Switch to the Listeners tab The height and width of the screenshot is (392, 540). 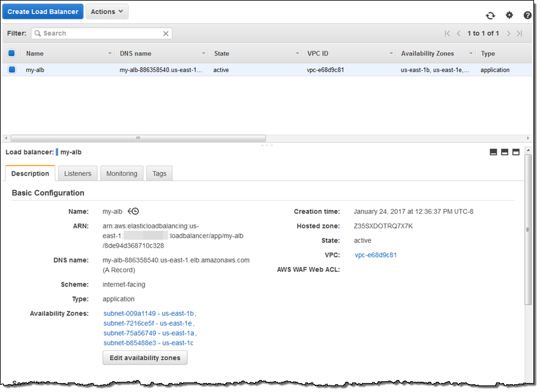[x=77, y=174]
